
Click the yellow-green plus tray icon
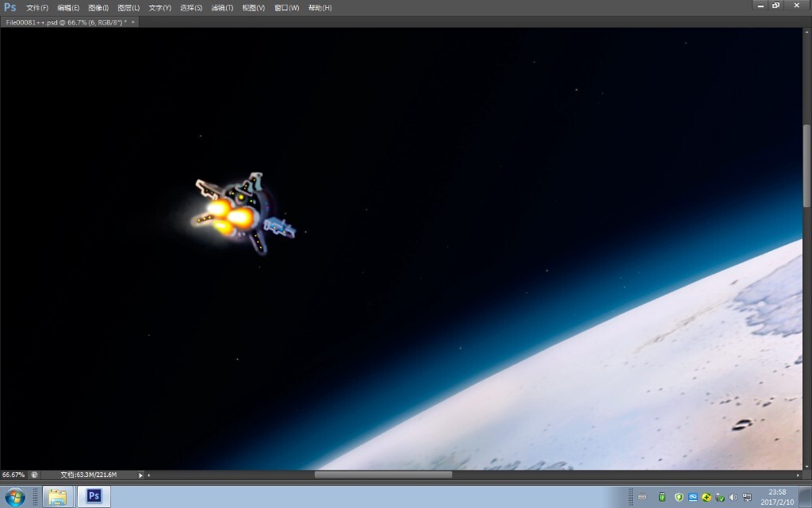pos(707,497)
